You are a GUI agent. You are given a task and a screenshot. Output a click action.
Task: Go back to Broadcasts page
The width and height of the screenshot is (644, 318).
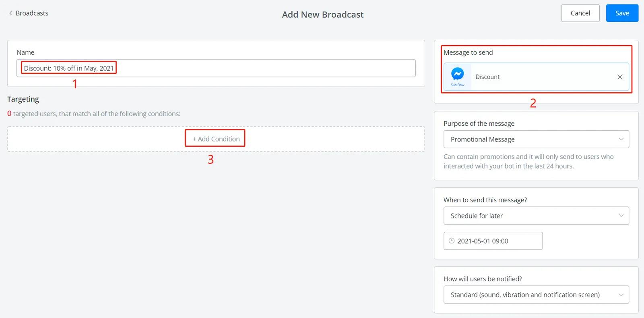coord(28,13)
